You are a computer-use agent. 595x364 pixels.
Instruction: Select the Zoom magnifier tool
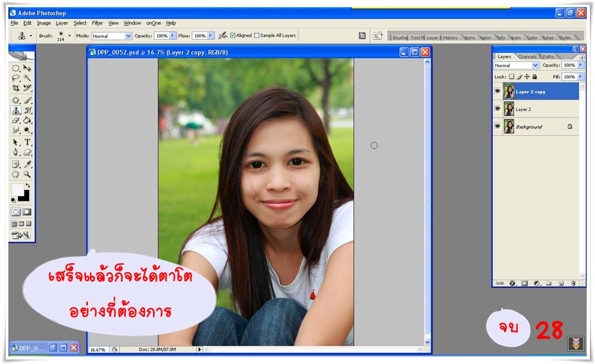point(28,175)
